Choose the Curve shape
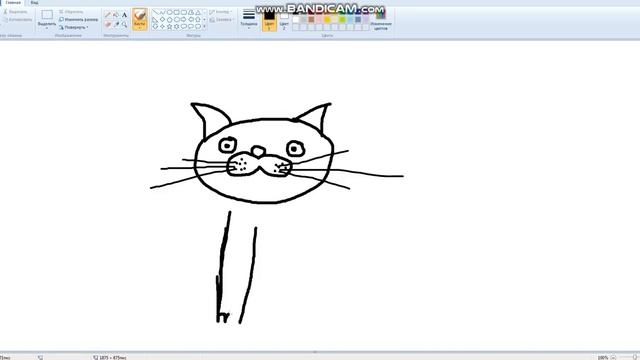The image size is (640, 360). coord(162,13)
